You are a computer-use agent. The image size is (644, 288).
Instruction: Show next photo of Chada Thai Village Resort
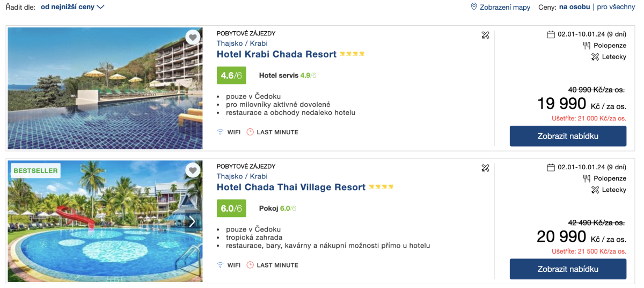pos(192,221)
